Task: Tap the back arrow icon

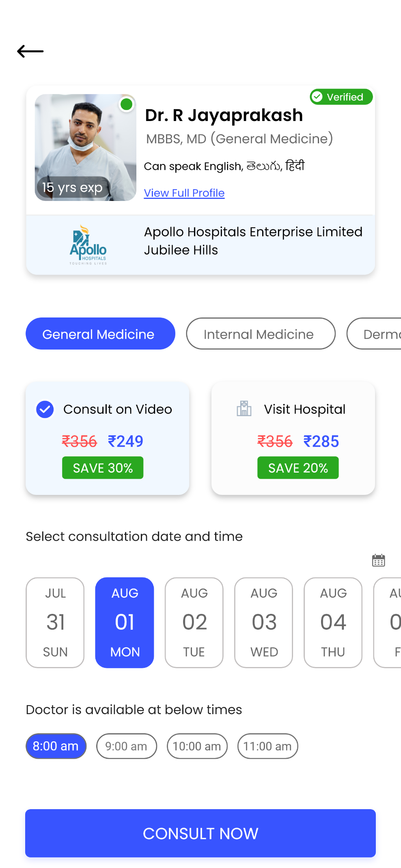Action: (x=30, y=51)
